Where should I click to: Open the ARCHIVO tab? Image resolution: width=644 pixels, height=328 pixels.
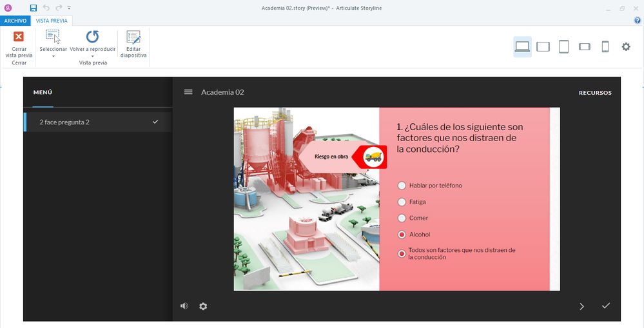[15, 21]
